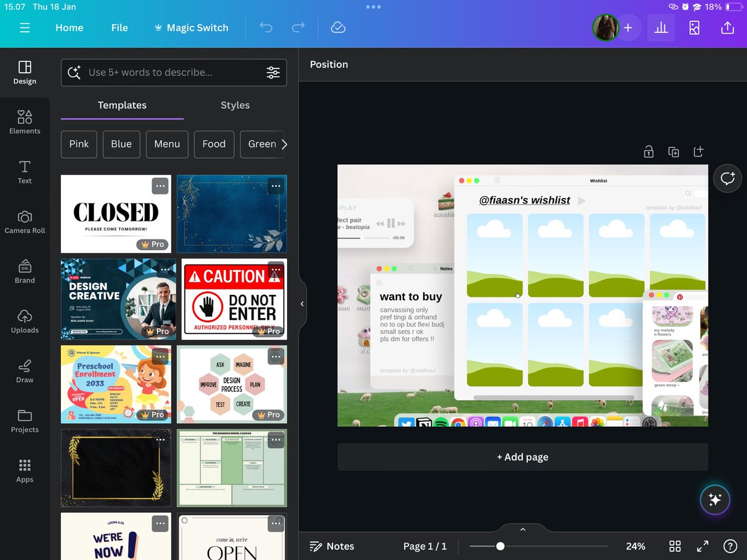Select the CLOSED sign template
This screenshot has height=560, width=747.
[x=116, y=213]
